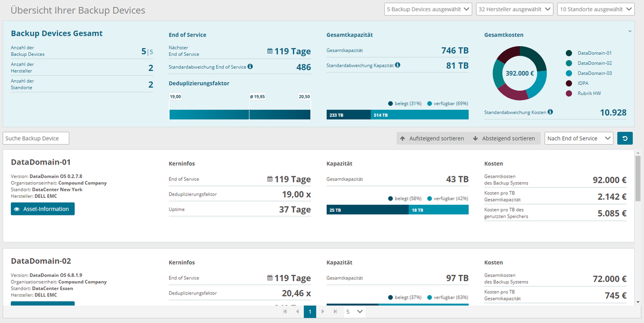Viewport: 644px width, 323px height.
Task: Click the Deduplizierungsfaktor range bar in summary
Action: [x=239, y=114]
